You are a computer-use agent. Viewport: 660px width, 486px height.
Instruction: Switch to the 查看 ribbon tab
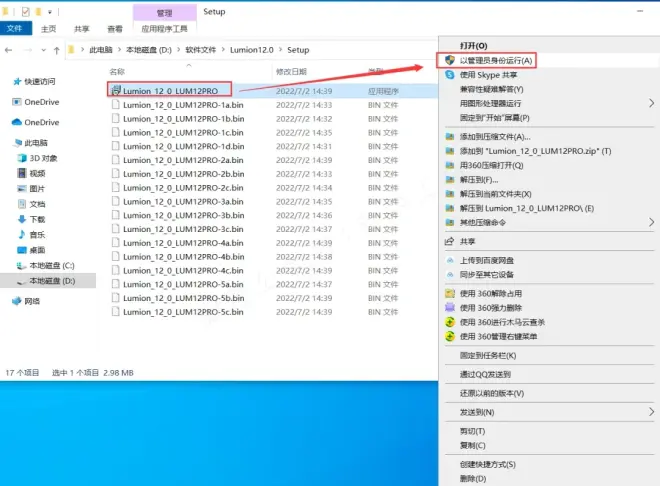(x=115, y=29)
